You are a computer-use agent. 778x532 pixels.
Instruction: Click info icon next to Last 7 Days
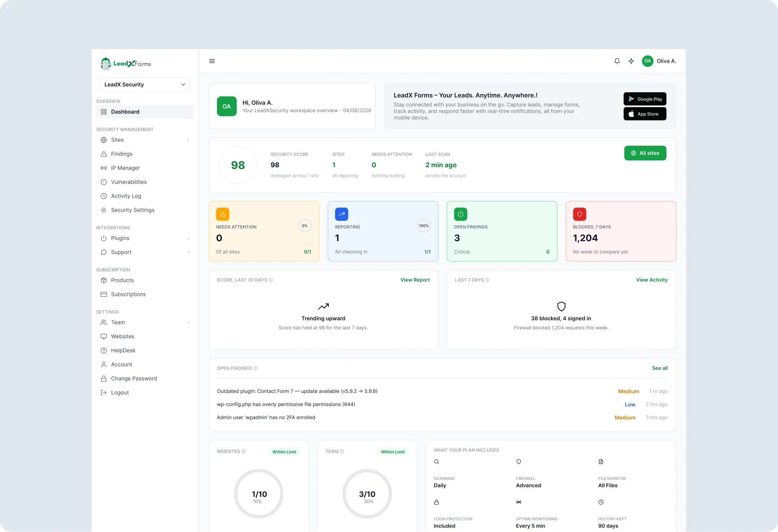pyautogui.click(x=487, y=280)
